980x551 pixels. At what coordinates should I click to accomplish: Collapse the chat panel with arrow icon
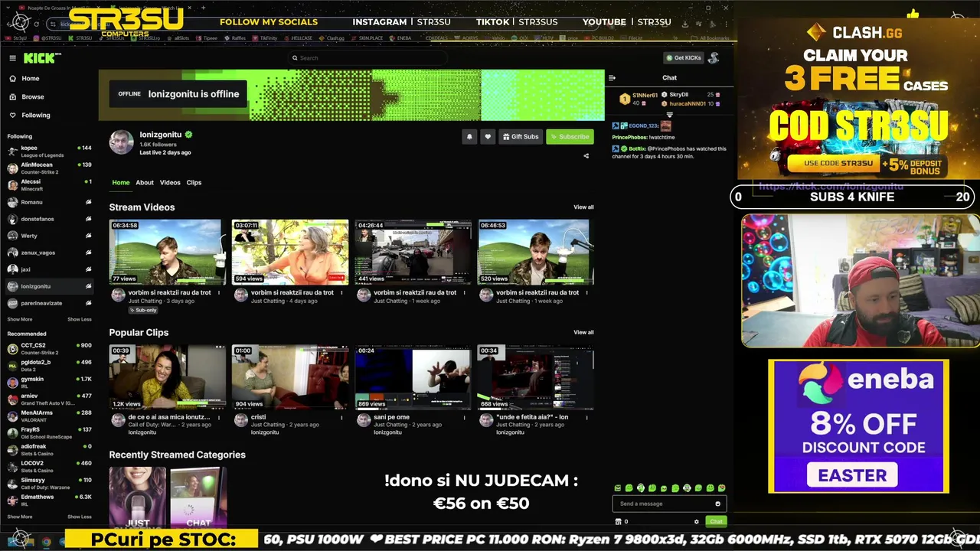[x=612, y=78]
